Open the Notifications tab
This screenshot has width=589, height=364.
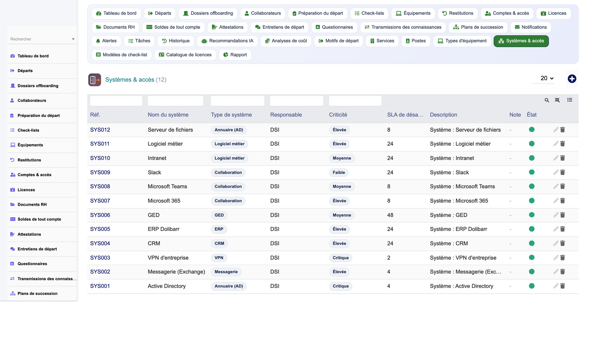point(531,27)
